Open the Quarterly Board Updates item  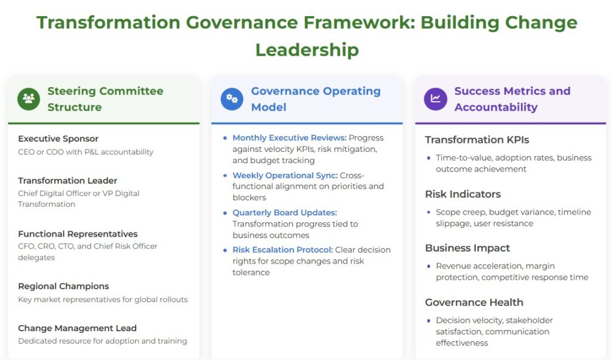(x=284, y=213)
